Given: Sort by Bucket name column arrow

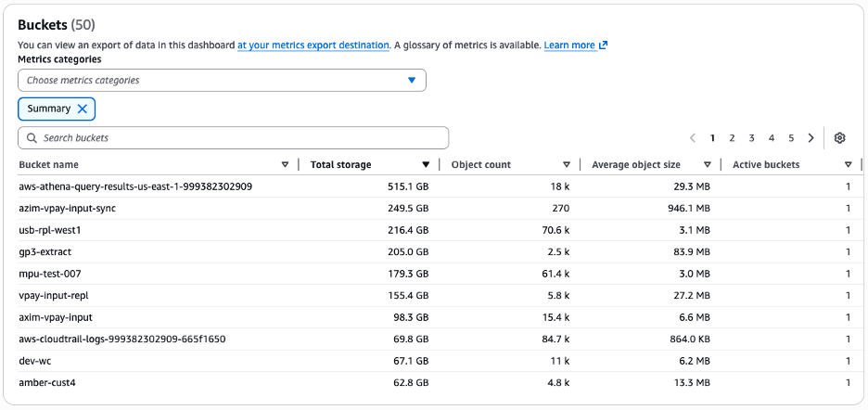Looking at the screenshot, I should pos(285,164).
